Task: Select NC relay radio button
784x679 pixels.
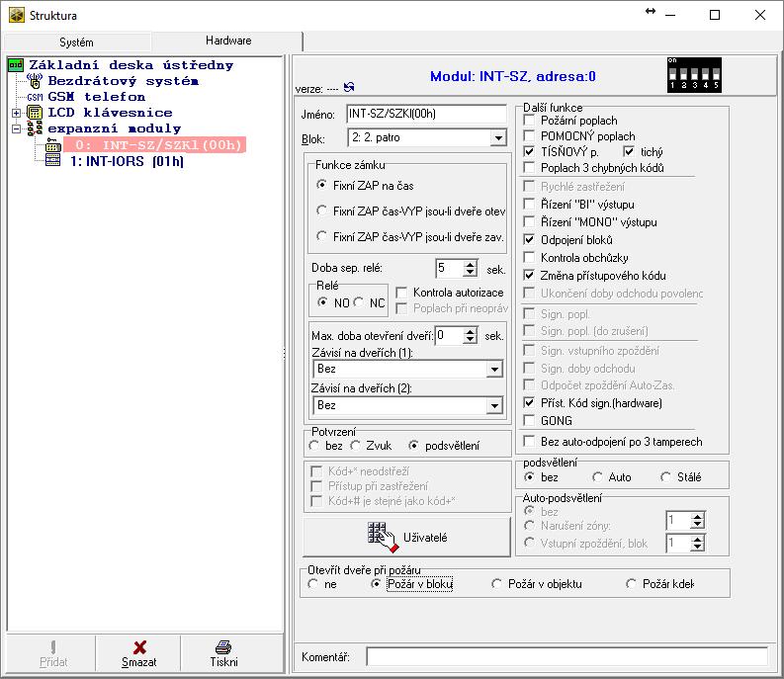Action: (x=359, y=302)
